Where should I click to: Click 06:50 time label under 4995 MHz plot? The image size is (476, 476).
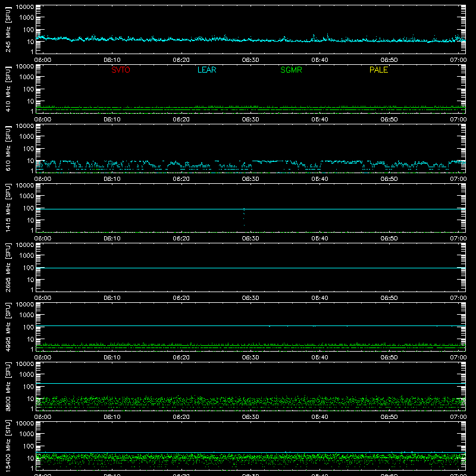pyautogui.click(x=389, y=358)
